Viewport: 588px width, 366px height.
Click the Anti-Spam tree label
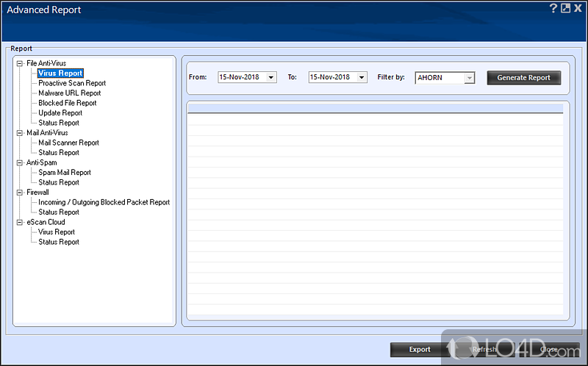tap(41, 162)
